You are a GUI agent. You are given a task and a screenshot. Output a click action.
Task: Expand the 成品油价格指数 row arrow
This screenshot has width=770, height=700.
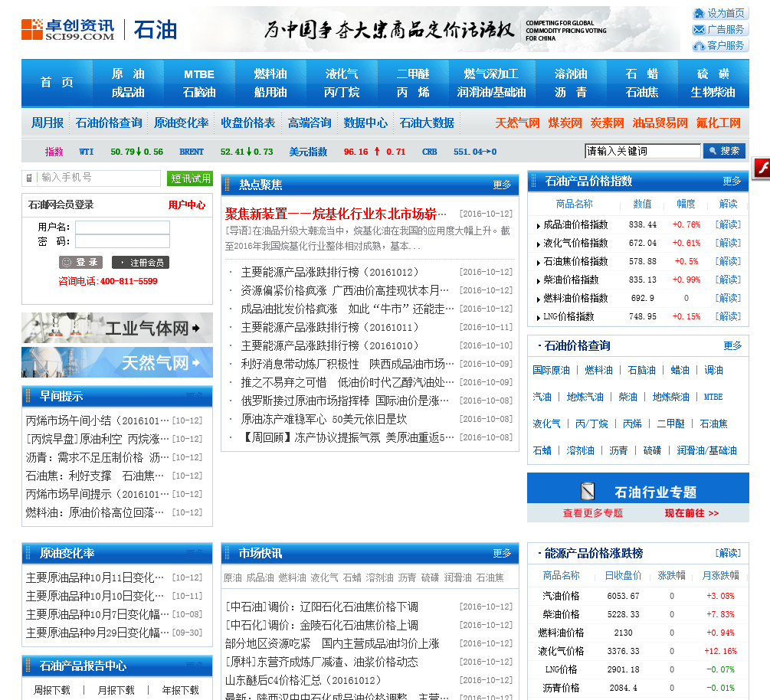[538, 226]
